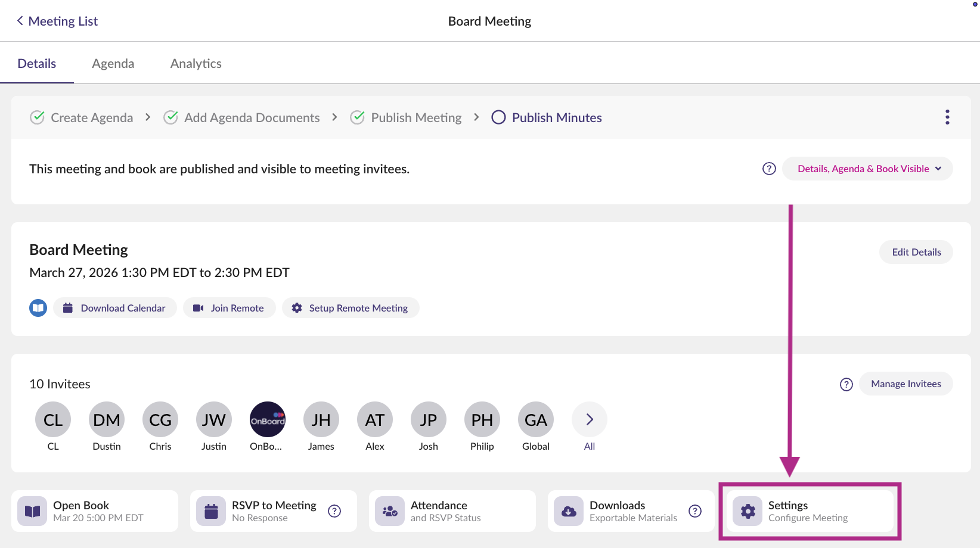Go back to Meeting List
980x548 pixels.
pyautogui.click(x=57, y=21)
